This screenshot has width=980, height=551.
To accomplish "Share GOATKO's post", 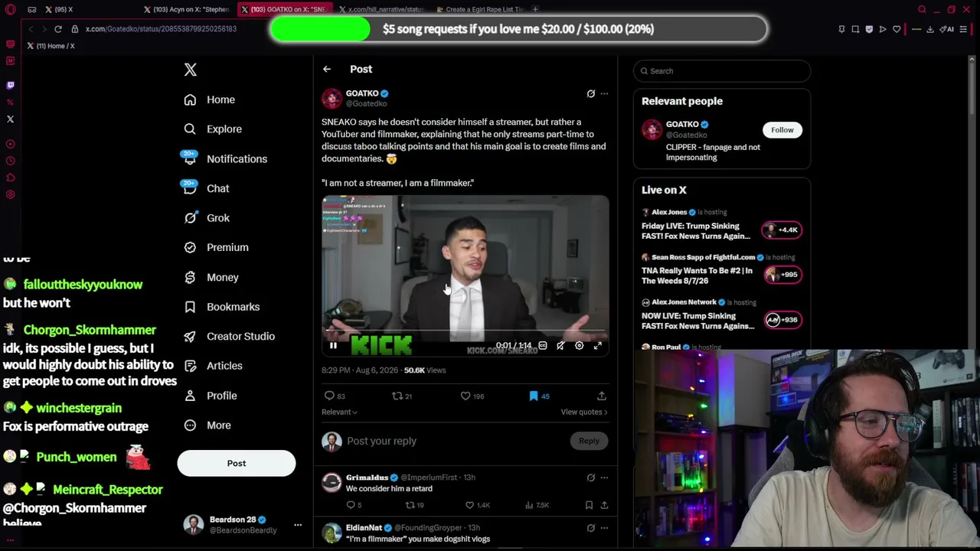I will tap(602, 396).
